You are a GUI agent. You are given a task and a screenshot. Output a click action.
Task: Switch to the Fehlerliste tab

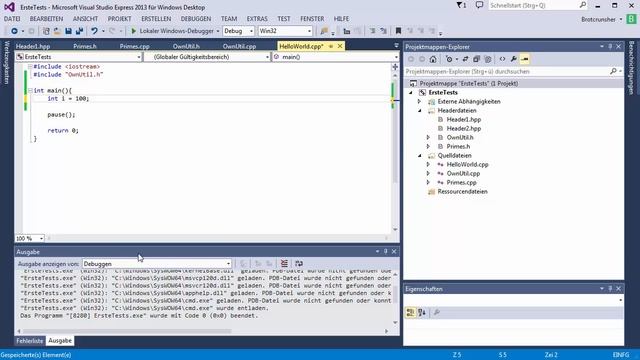coord(29,341)
